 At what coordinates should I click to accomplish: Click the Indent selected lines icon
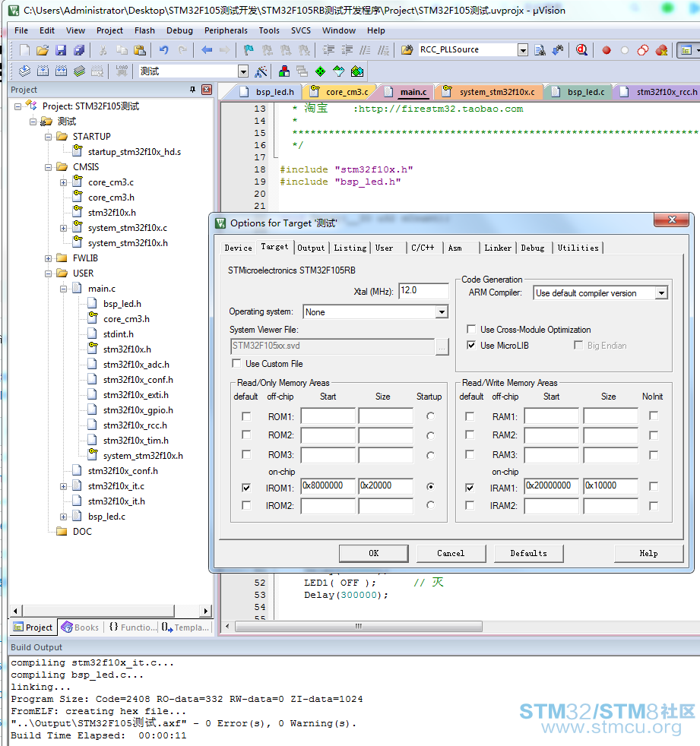click(x=328, y=50)
